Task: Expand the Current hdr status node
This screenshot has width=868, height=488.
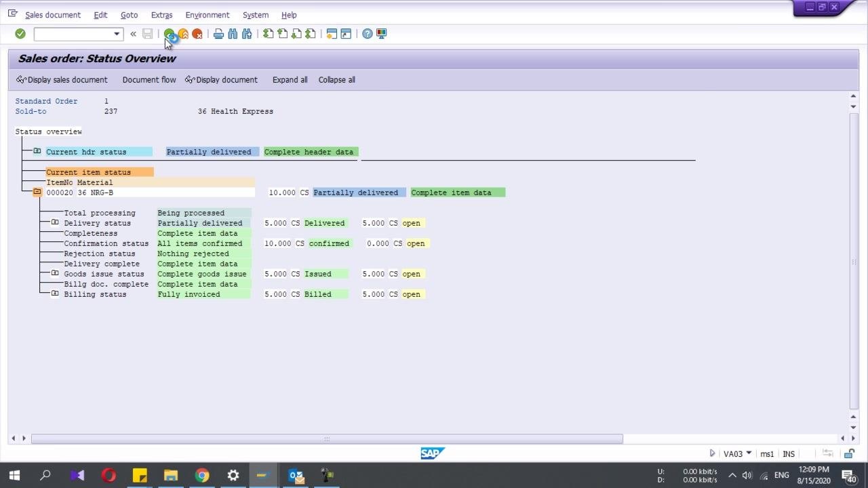Action: [x=37, y=151]
